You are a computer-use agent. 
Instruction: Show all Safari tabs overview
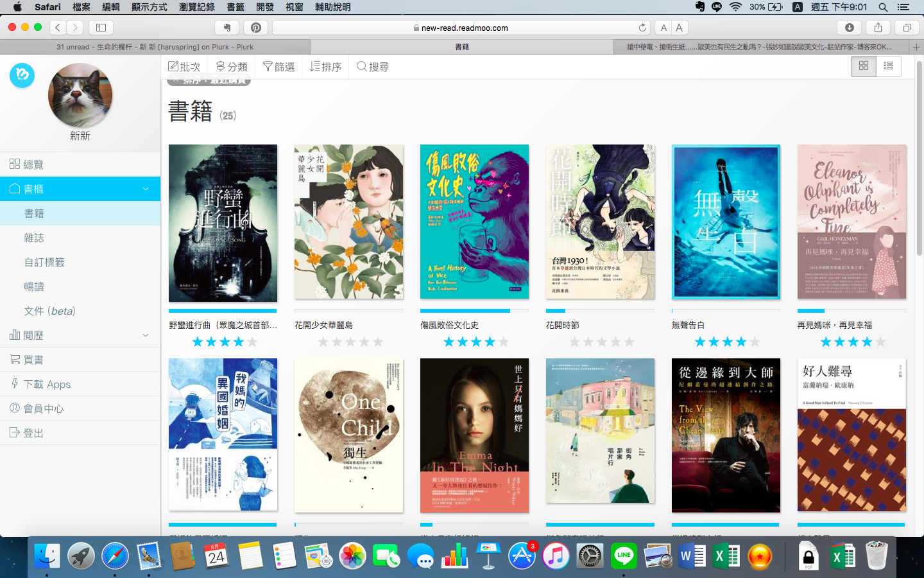(907, 27)
